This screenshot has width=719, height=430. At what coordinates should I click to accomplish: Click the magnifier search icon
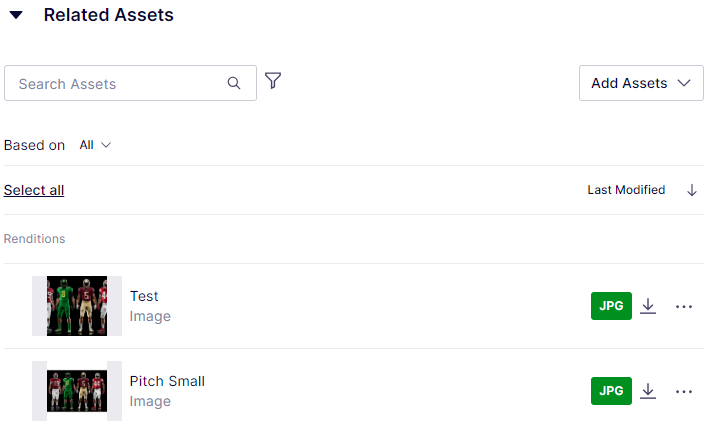point(234,83)
